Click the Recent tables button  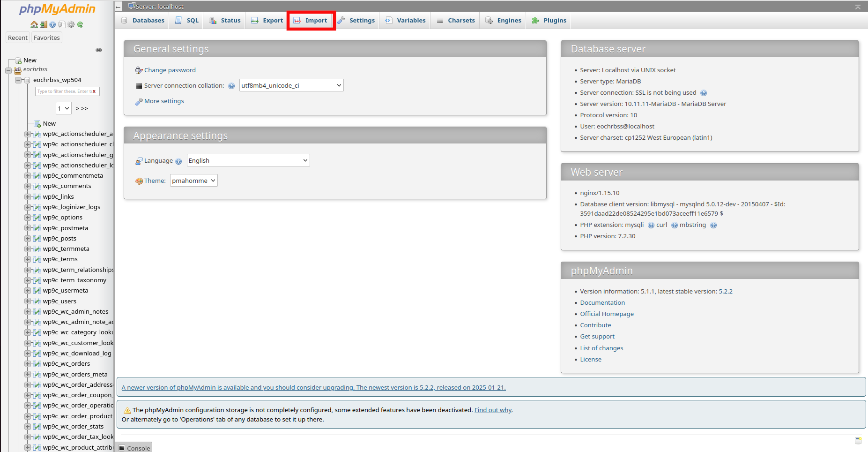pyautogui.click(x=18, y=38)
